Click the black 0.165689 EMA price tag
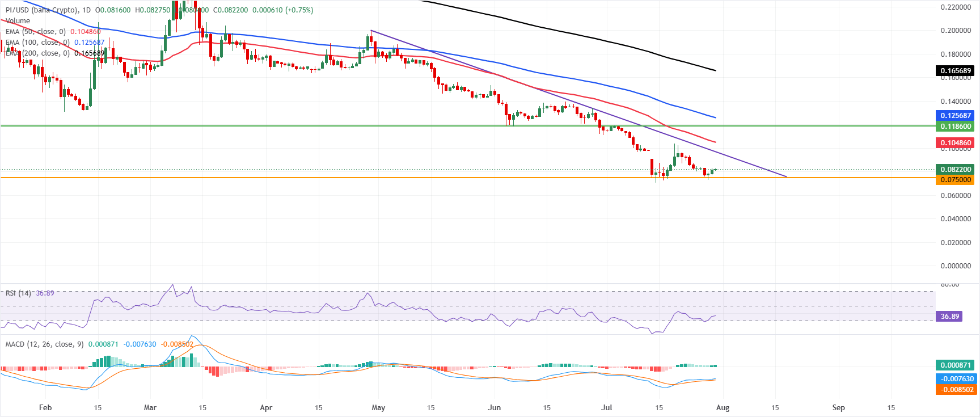 point(956,71)
